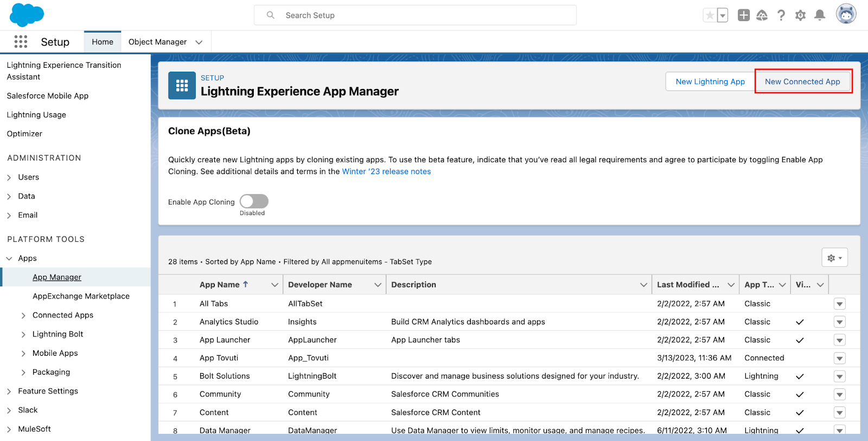
Task: Click Salesforce CRM Communities description
Action: pyautogui.click(x=445, y=394)
